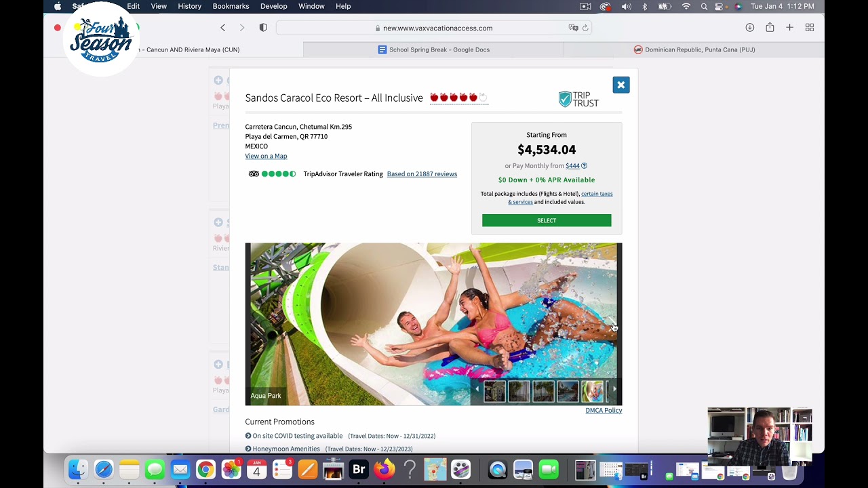Open Spotlight search in menu bar
This screenshot has height=488, width=868.
point(704,6)
